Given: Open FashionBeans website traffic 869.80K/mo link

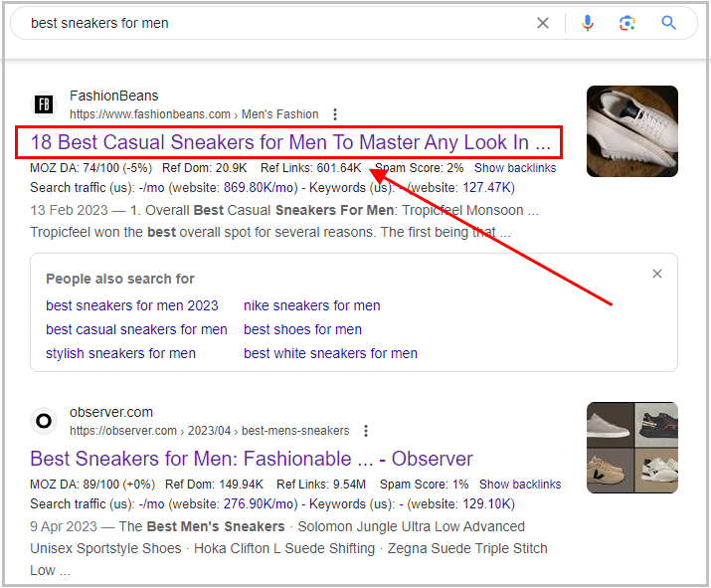Looking at the screenshot, I should point(261,188).
